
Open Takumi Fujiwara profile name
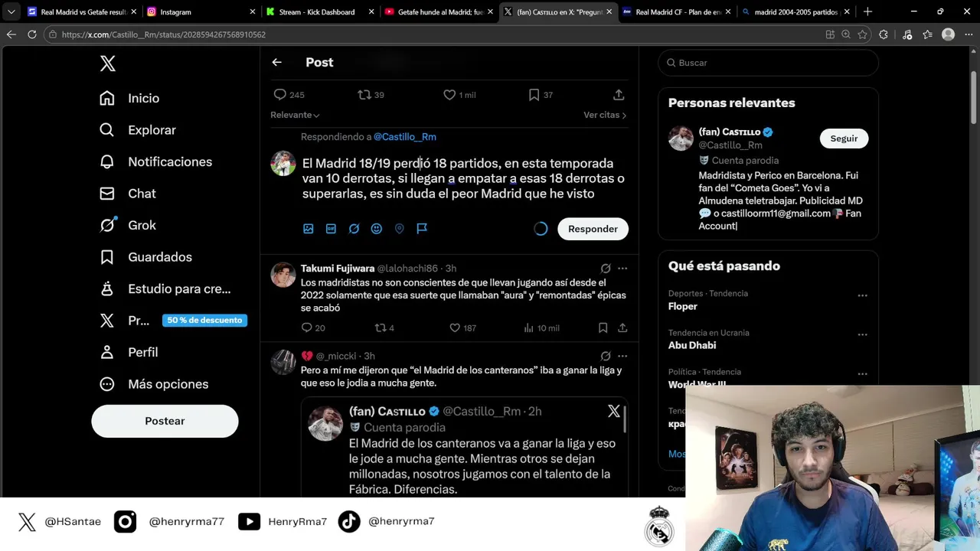coord(338,269)
